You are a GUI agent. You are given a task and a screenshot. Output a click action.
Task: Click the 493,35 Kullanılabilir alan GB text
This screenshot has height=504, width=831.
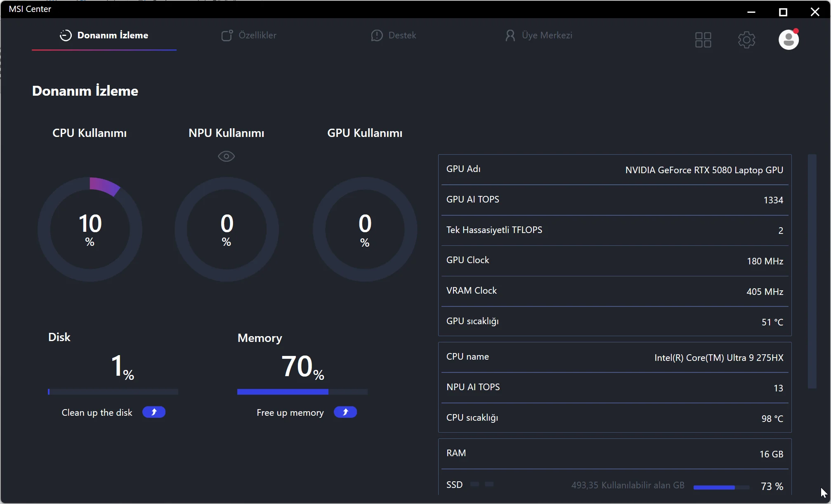pos(628,485)
